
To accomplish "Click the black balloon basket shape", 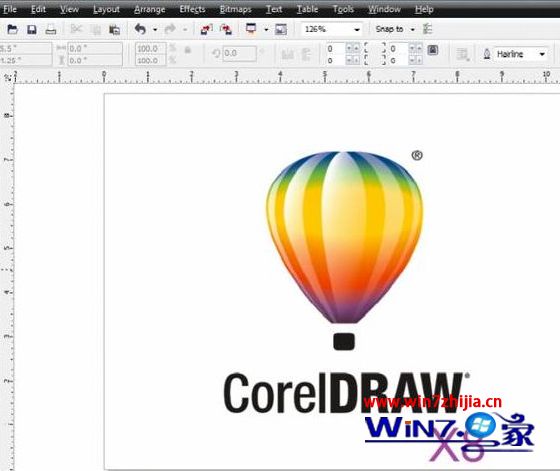I will point(344,341).
